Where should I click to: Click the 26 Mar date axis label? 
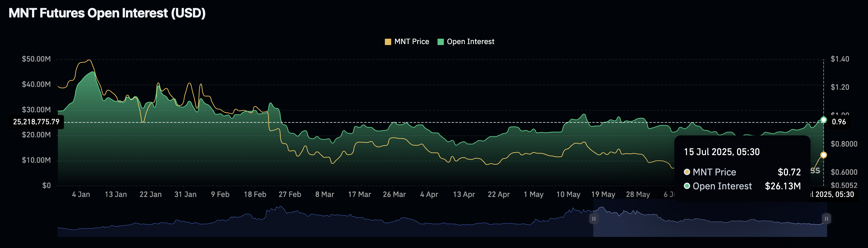click(394, 194)
